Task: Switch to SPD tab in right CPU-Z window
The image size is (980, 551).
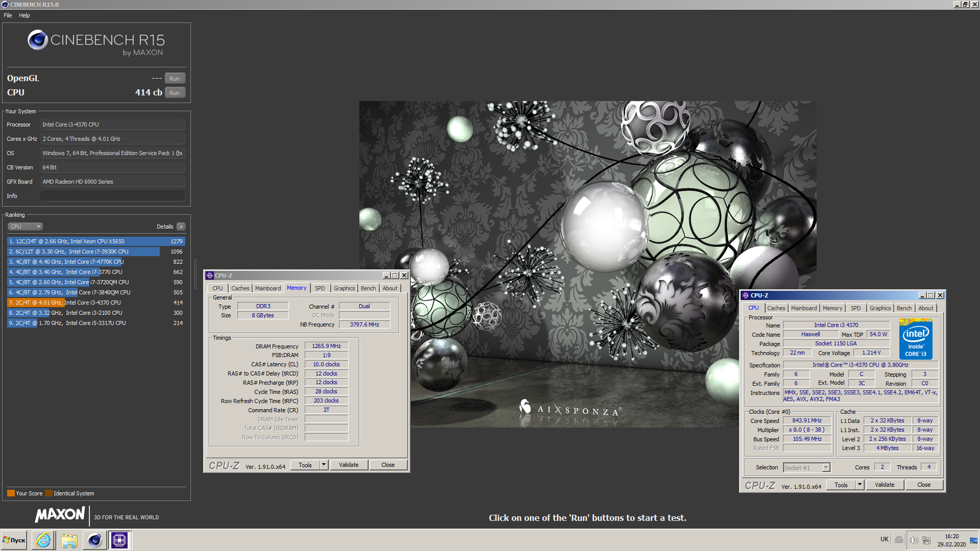Action: 856,308
